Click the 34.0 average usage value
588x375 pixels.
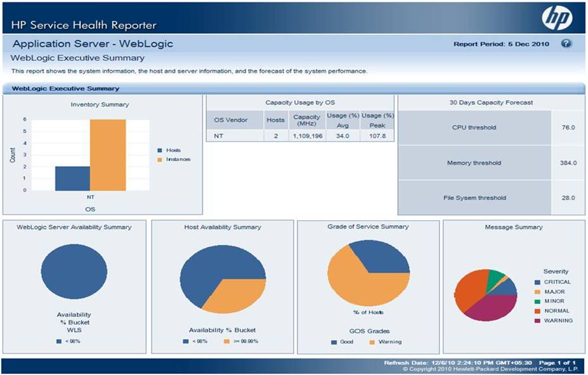coord(343,136)
